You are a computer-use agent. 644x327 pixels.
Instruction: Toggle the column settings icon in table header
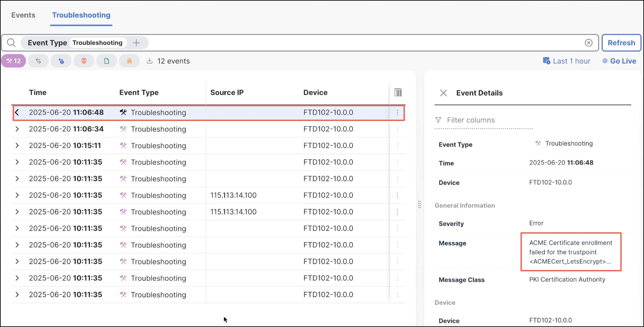tap(398, 92)
